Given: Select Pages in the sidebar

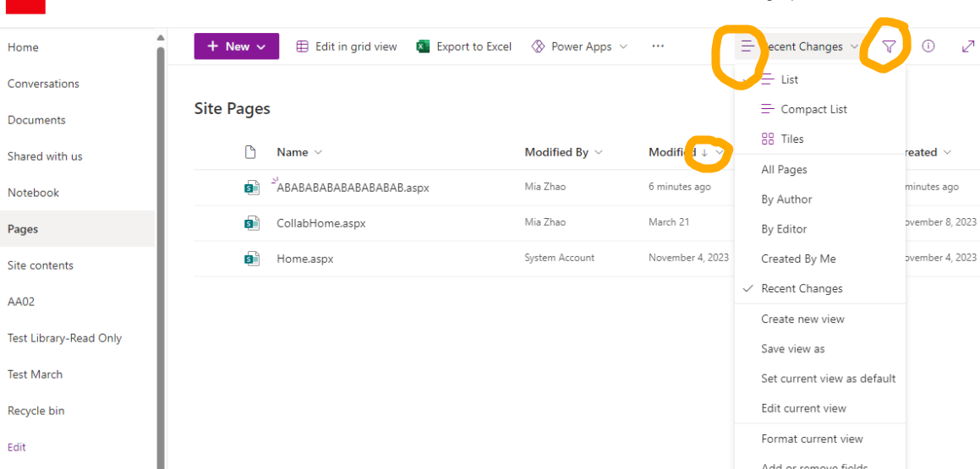Looking at the screenshot, I should (77, 228).
